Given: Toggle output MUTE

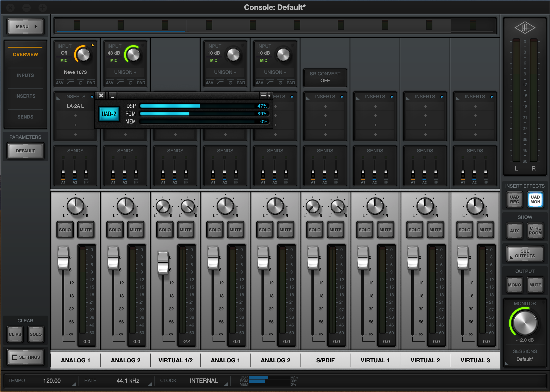Looking at the screenshot, I should pos(535,285).
